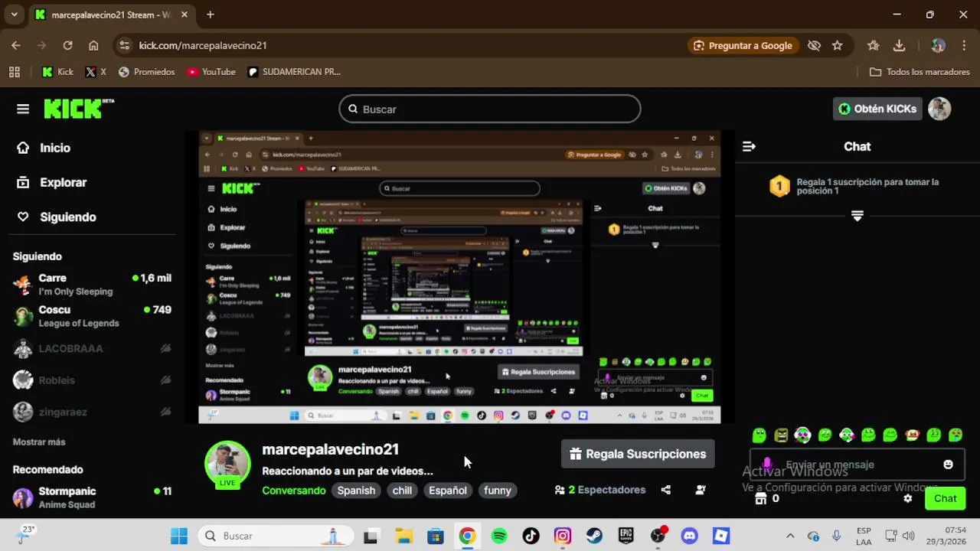Open the emoji picker smiley in chat box
Viewport: 980px width, 551px height.
click(948, 465)
